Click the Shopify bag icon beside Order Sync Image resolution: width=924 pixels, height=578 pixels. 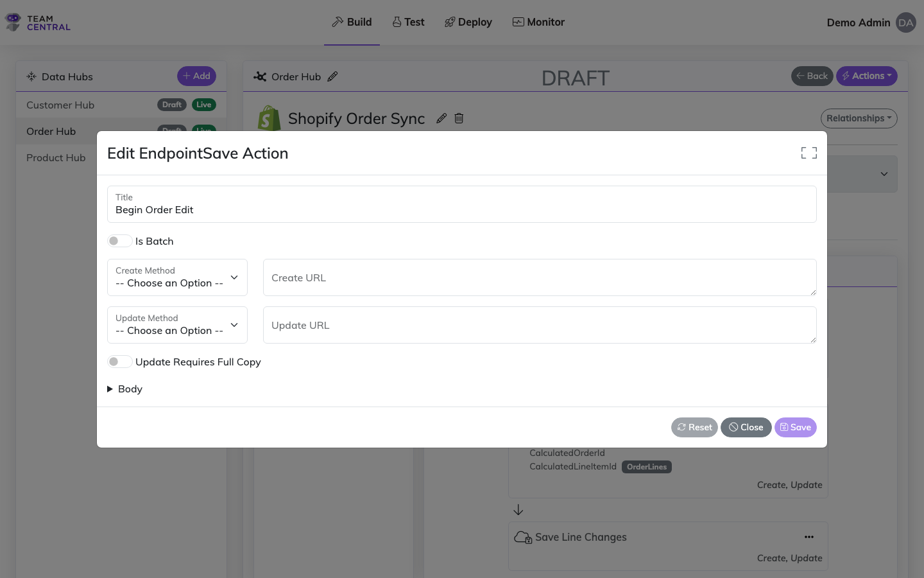[x=269, y=118]
